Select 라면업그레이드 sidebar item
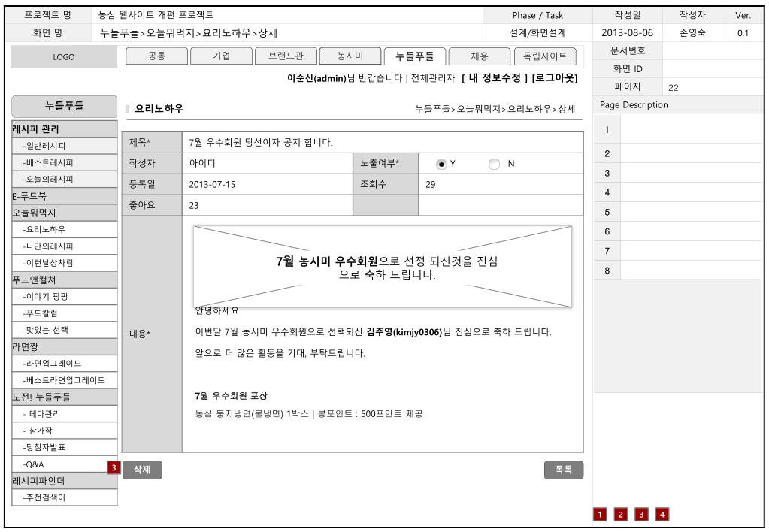 pos(64,364)
